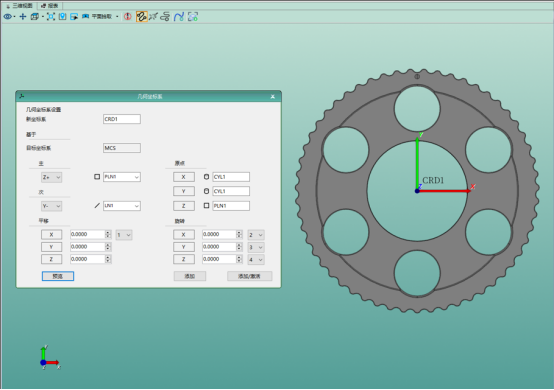Switch to the 三维视图 tab
Image resolution: width=554 pixels, height=390 pixels.
19,6
